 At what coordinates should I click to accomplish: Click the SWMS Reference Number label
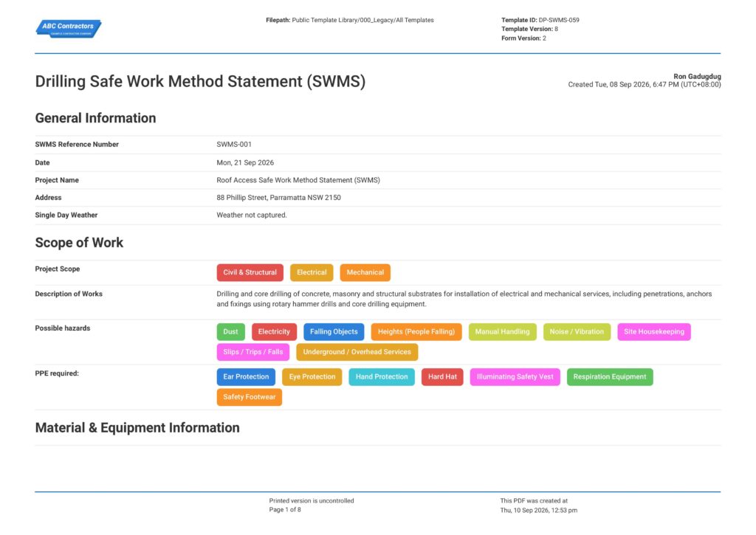[x=77, y=144]
